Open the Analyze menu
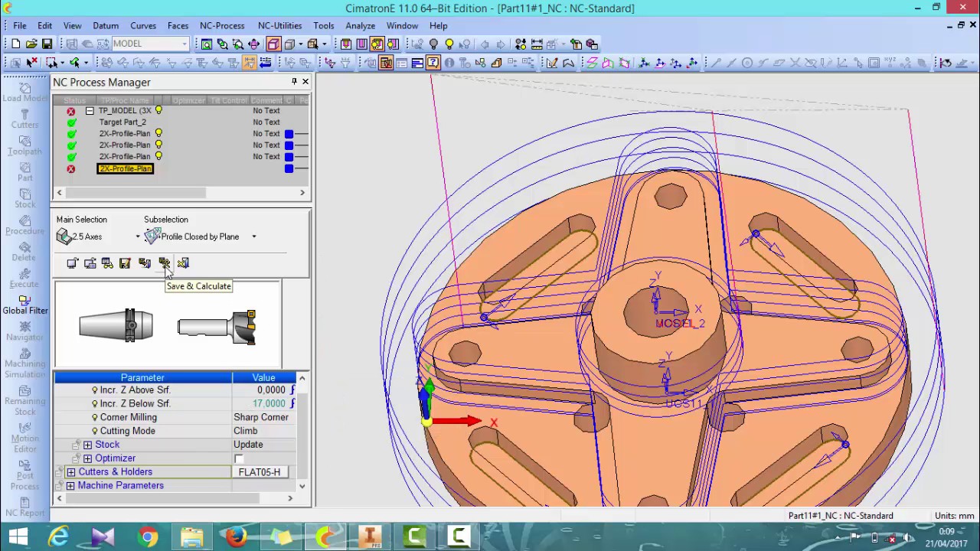The height and width of the screenshot is (551, 980). [360, 25]
